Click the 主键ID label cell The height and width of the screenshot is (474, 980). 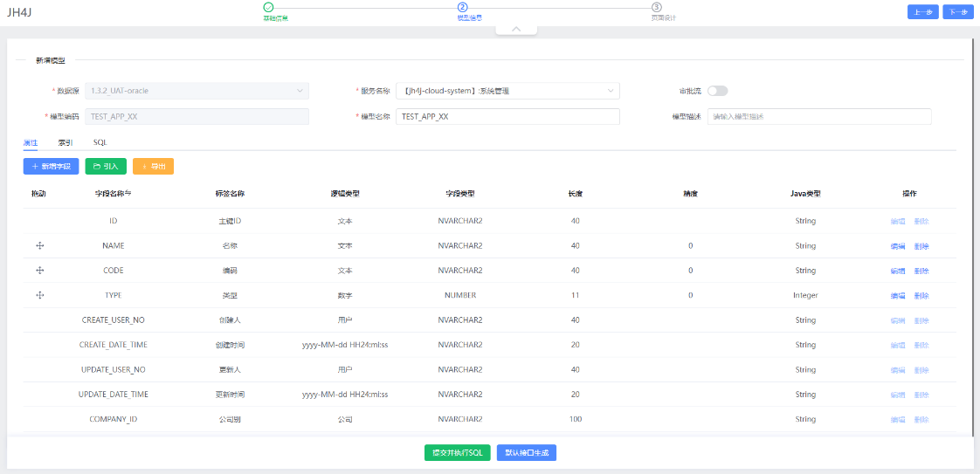coord(230,221)
